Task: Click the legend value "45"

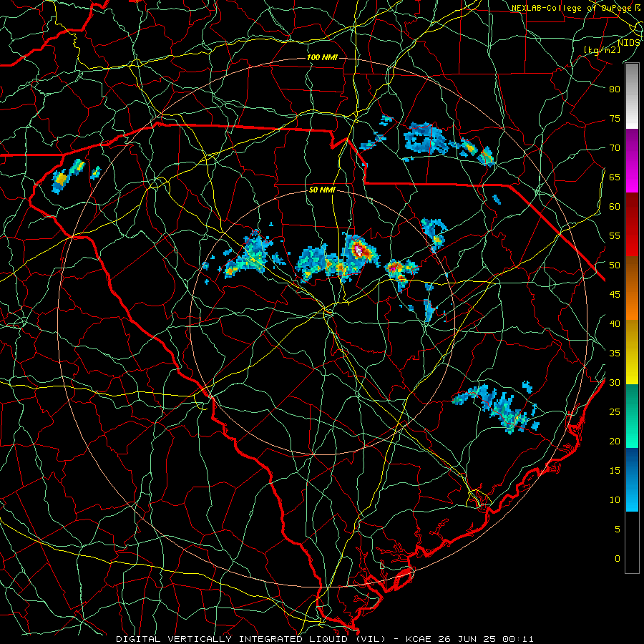Action: (x=615, y=295)
